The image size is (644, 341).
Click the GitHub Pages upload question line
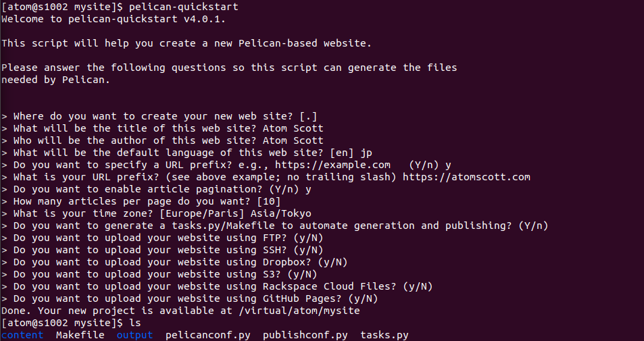189,298
